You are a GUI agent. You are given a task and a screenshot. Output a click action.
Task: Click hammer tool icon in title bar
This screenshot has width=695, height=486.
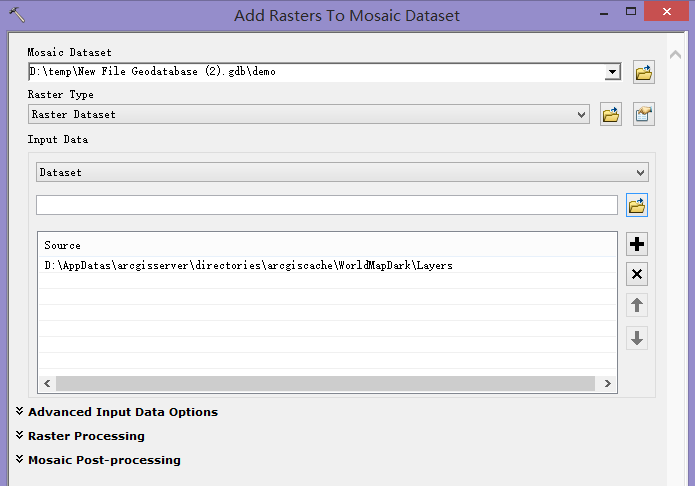pos(17,15)
